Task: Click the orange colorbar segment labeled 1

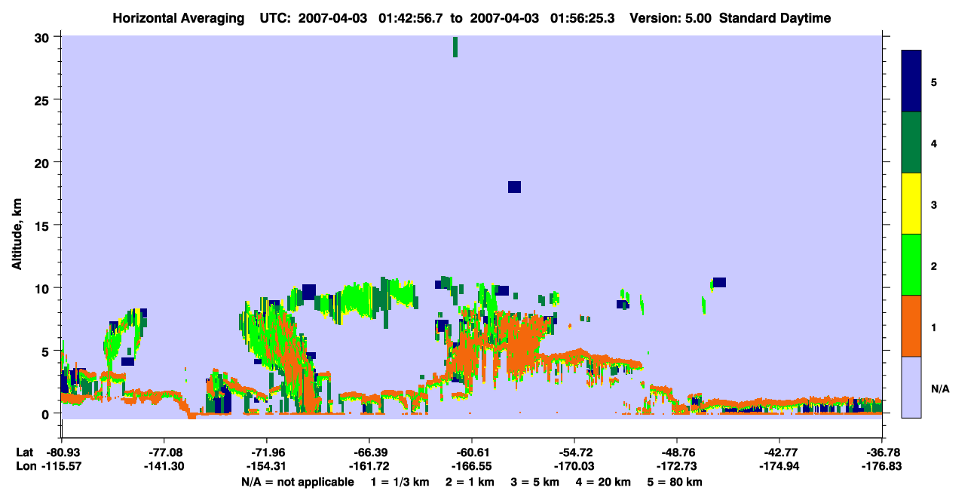Action: (x=911, y=326)
